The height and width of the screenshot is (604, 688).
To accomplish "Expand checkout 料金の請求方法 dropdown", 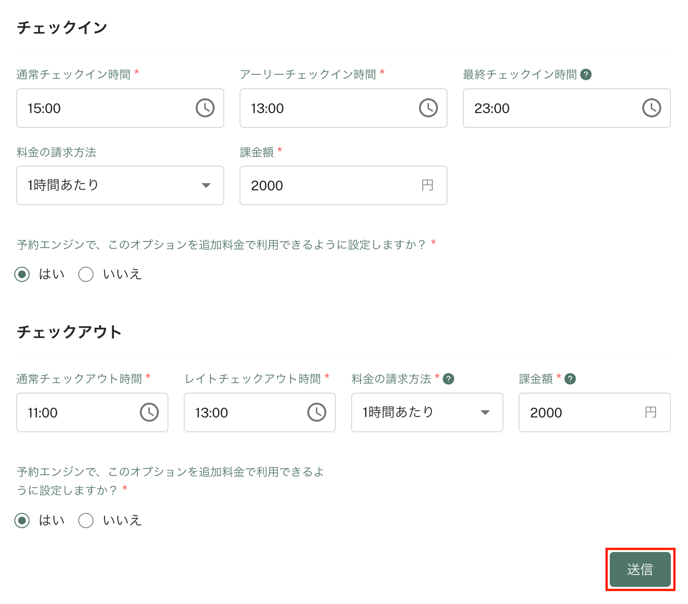I will 427,412.
